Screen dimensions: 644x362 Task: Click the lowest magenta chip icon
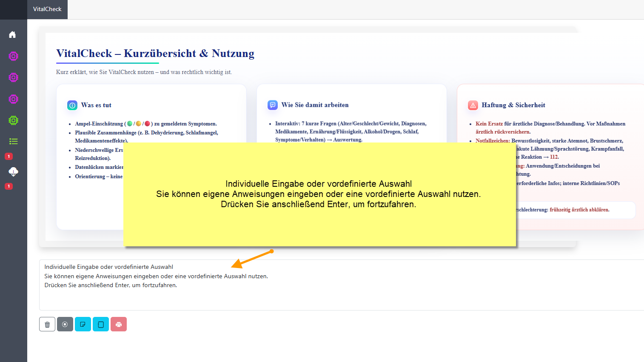pos(13,99)
